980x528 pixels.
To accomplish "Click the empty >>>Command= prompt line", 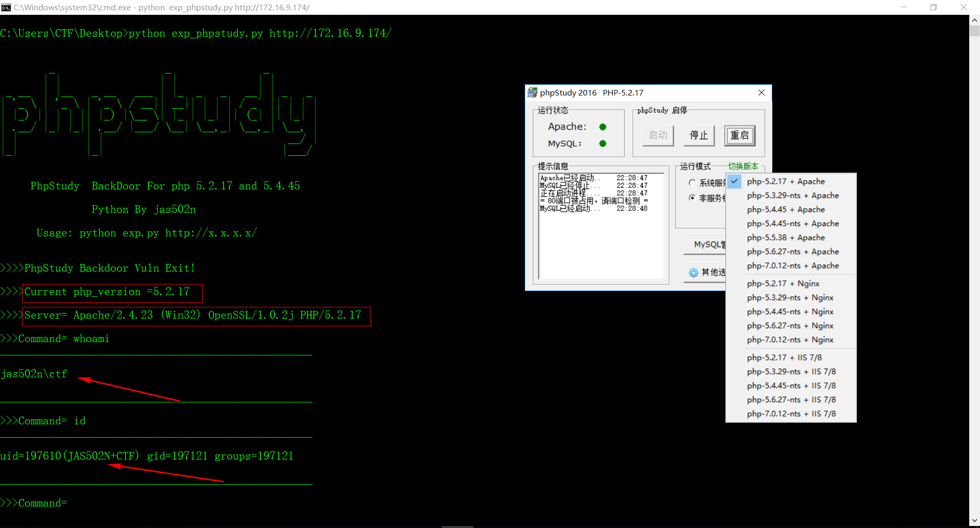I will [x=34, y=503].
